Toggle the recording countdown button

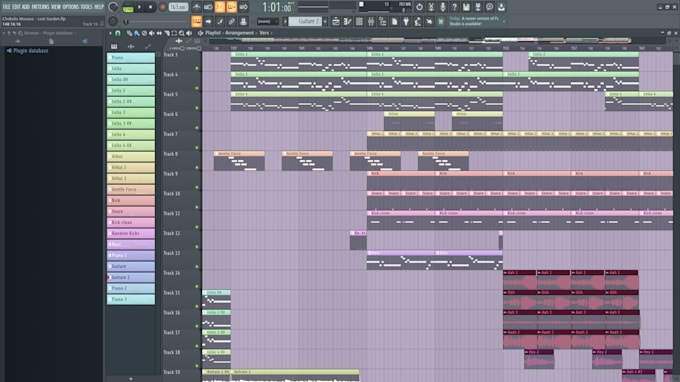[220, 7]
